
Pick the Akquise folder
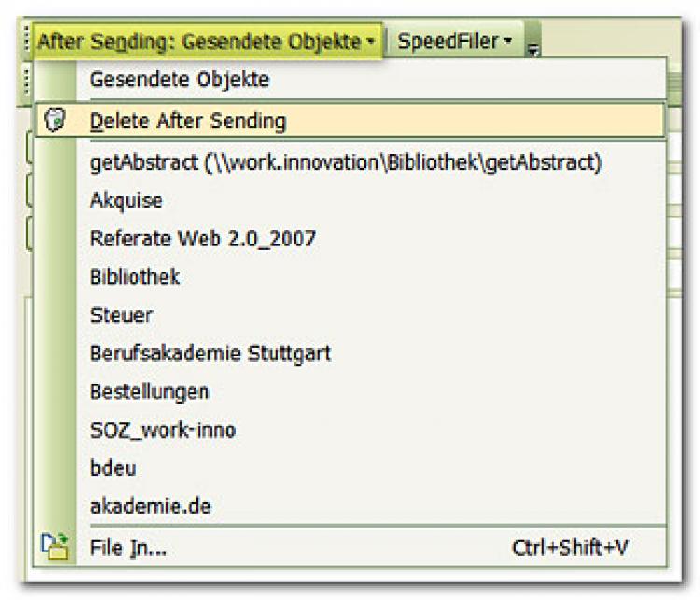126,201
